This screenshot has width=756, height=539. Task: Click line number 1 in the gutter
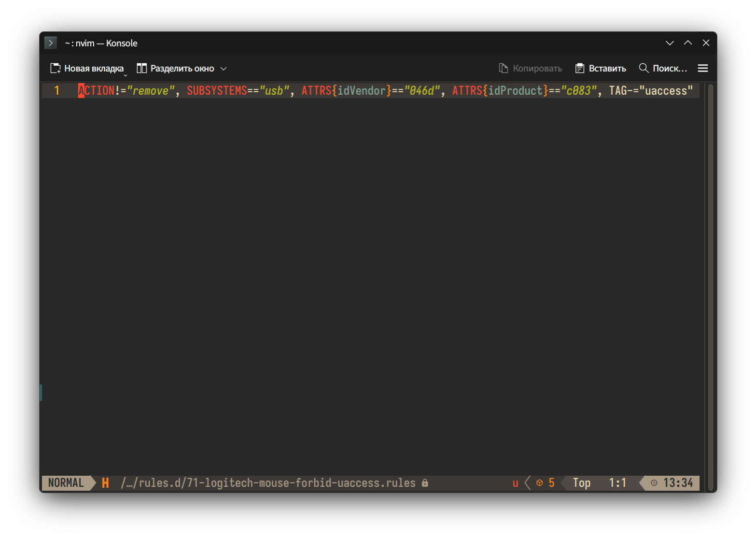tap(57, 91)
